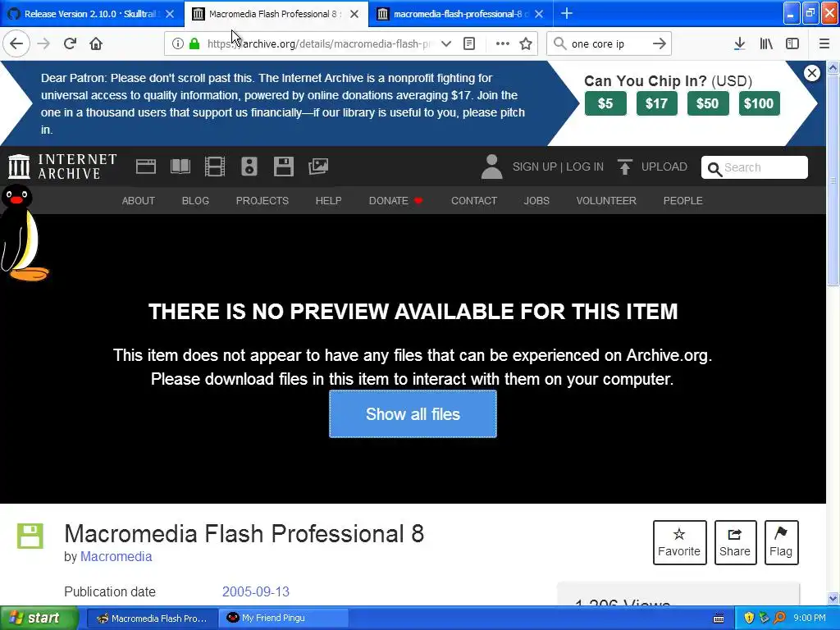
Task: Open the ABOUT menu item
Action: point(138,200)
